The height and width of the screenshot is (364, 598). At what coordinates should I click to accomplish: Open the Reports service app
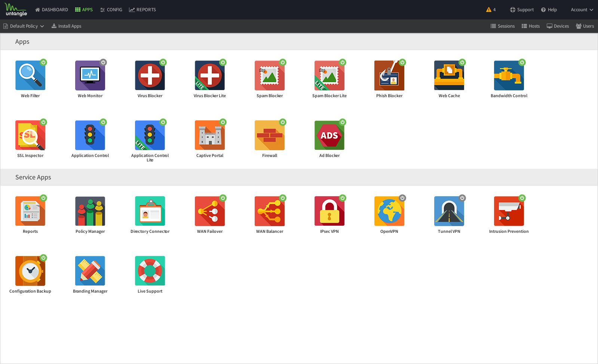coord(30,211)
